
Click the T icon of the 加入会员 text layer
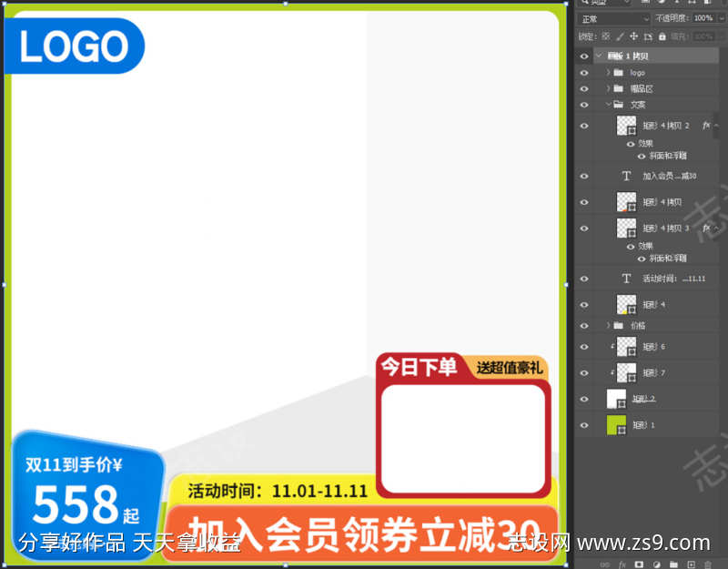(x=625, y=175)
